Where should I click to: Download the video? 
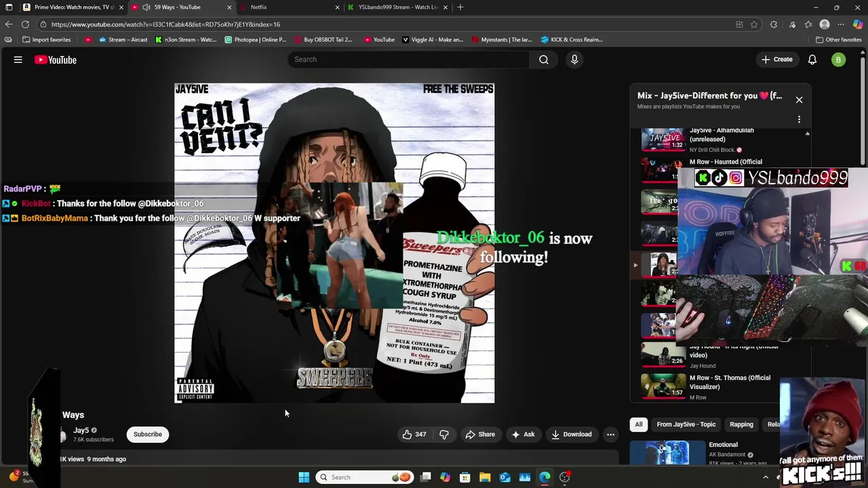[572, 434]
